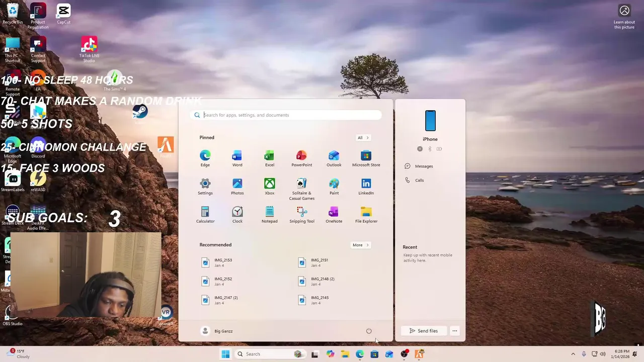Open Task View from the taskbar
This screenshot has width=644, height=362.
[x=314, y=354]
